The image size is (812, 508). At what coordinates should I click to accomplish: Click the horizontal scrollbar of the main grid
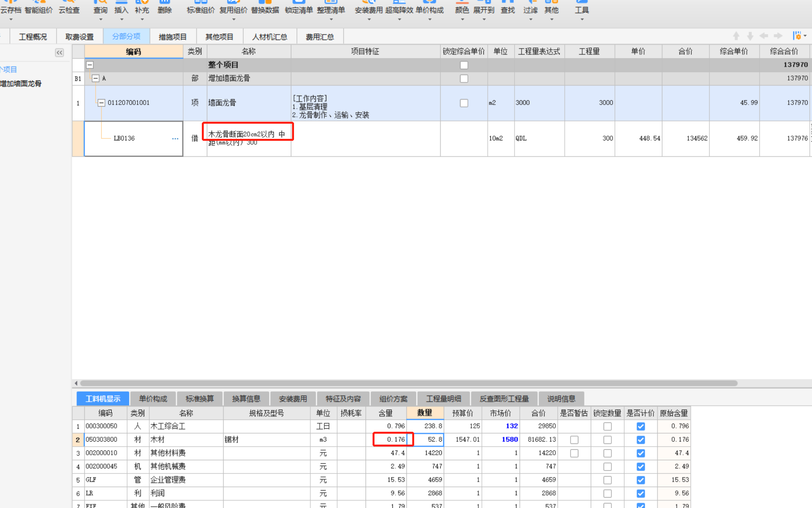(x=409, y=383)
